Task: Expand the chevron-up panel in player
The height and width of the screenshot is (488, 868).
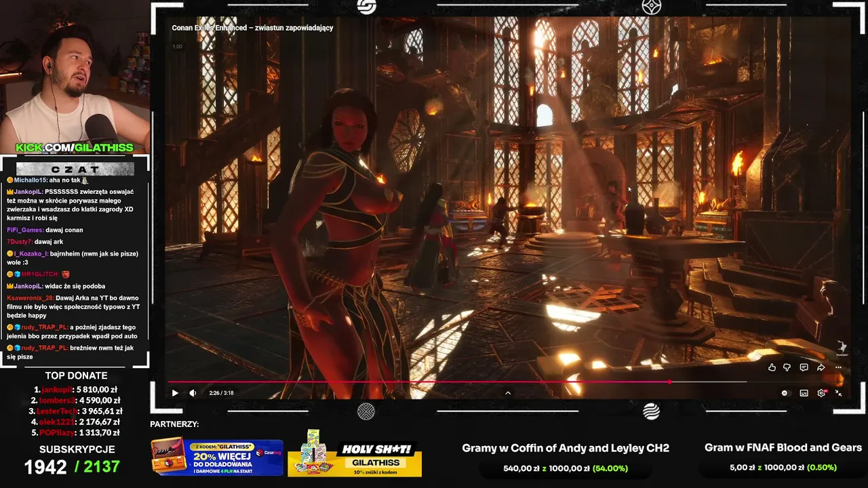Action: pos(508,393)
